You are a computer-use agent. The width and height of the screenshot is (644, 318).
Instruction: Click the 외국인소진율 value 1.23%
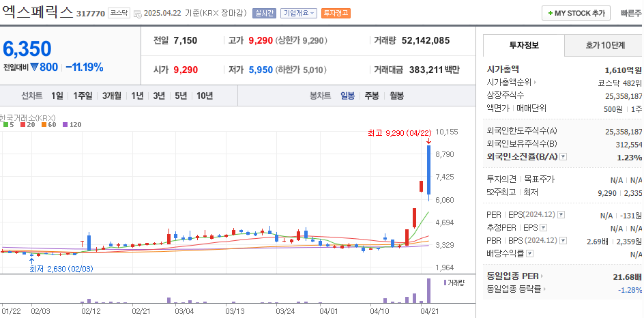coord(629,158)
